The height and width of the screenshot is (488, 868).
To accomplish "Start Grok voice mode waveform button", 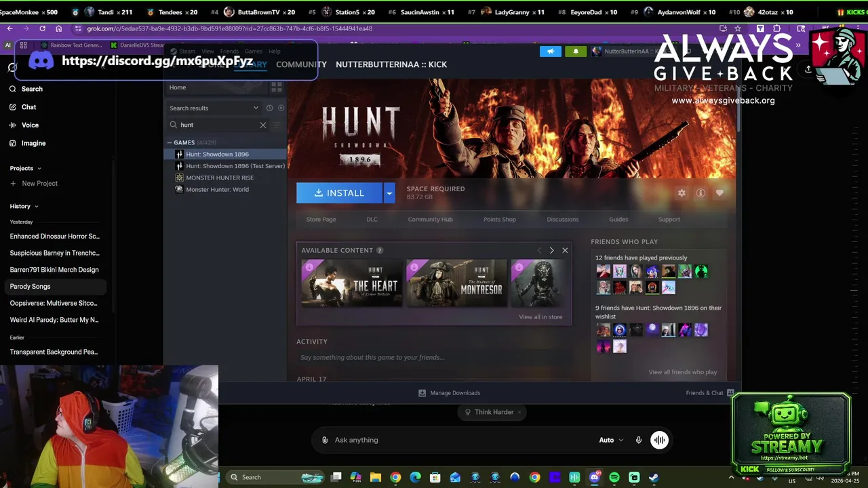I will pyautogui.click(x=659, y=440).
